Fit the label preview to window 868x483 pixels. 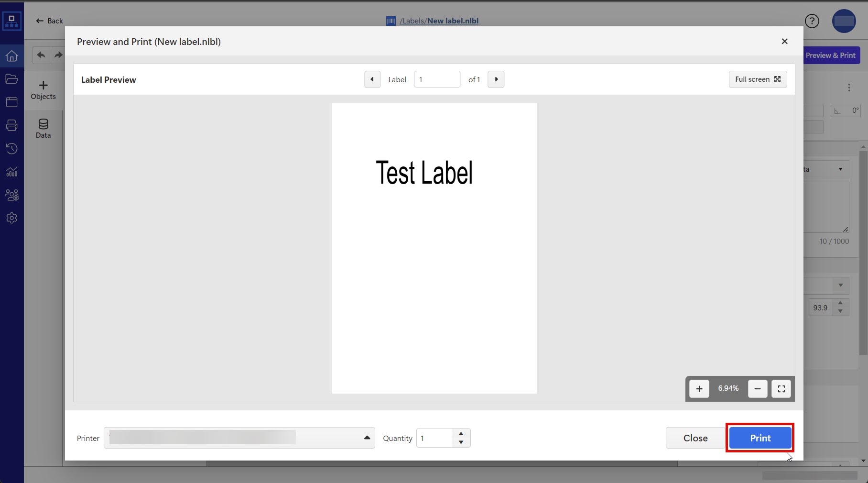point(781,389)
